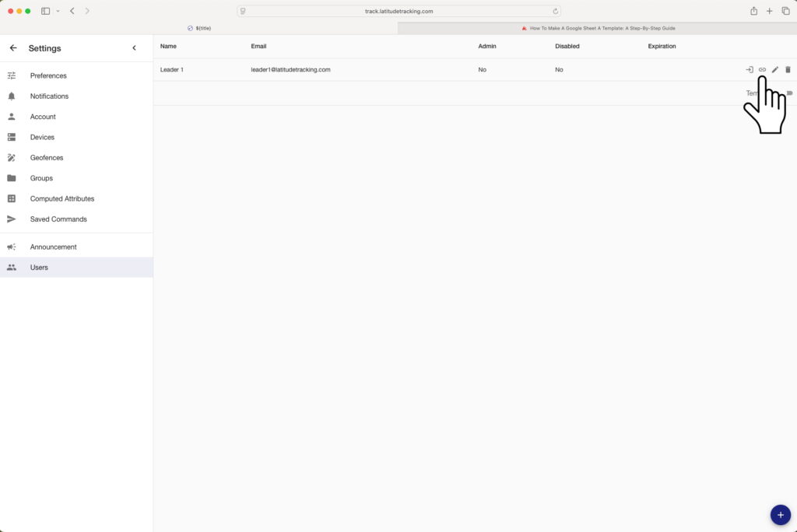Click the link icon in Leader 1 row
Screen dimensions: 797x532
[762, 69]
